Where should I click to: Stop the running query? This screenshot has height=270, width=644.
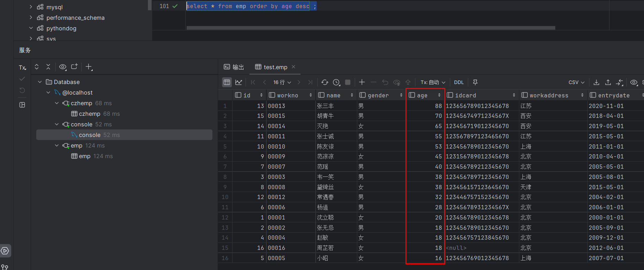point(348,82)
